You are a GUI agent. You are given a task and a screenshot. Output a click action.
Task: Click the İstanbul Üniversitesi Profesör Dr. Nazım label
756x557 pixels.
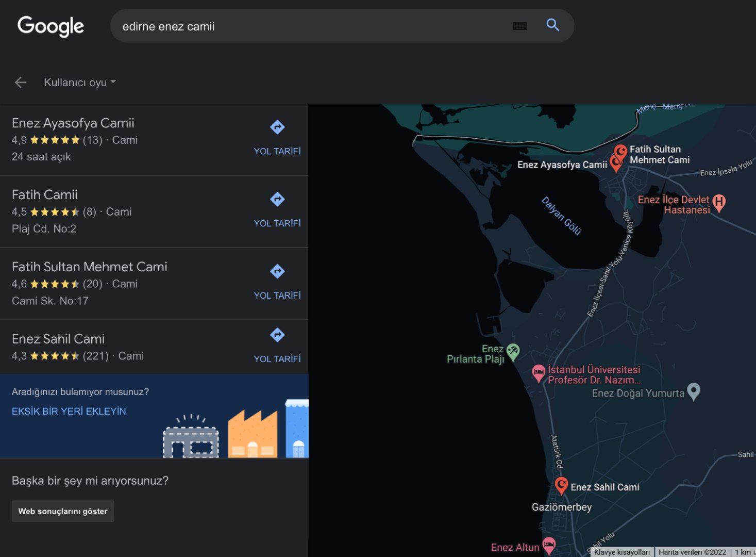(594, 375)
